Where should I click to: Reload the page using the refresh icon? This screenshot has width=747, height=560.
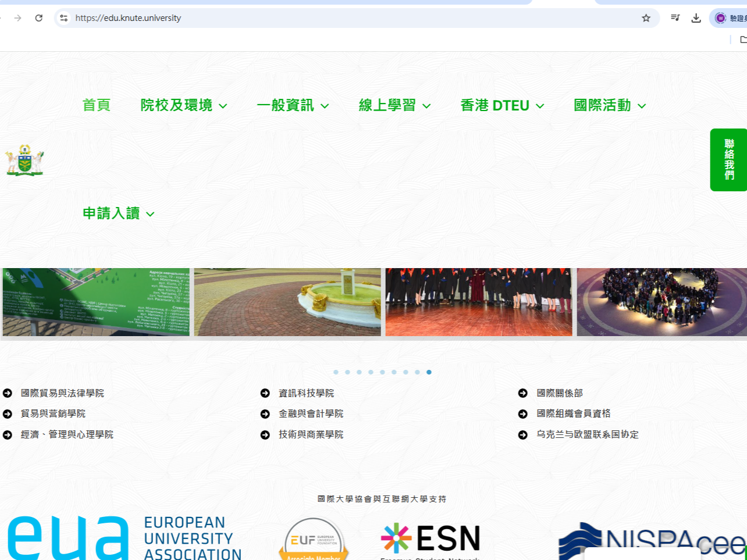[39, 18]
